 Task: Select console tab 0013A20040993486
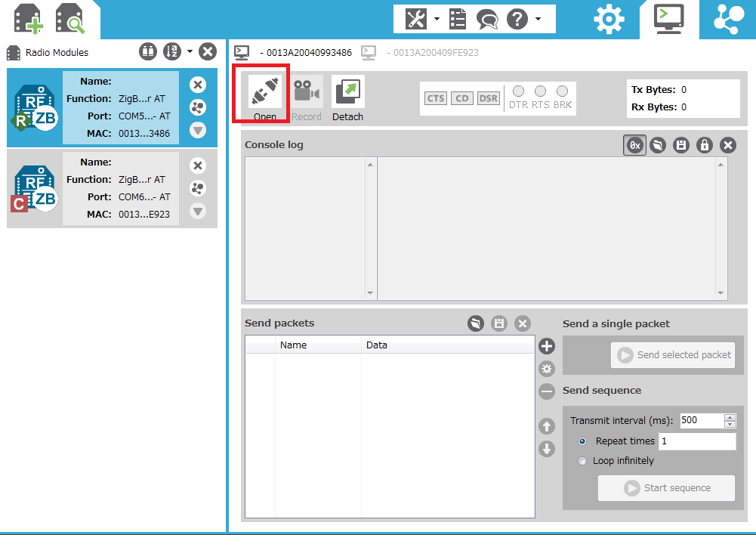pos(293,53)
